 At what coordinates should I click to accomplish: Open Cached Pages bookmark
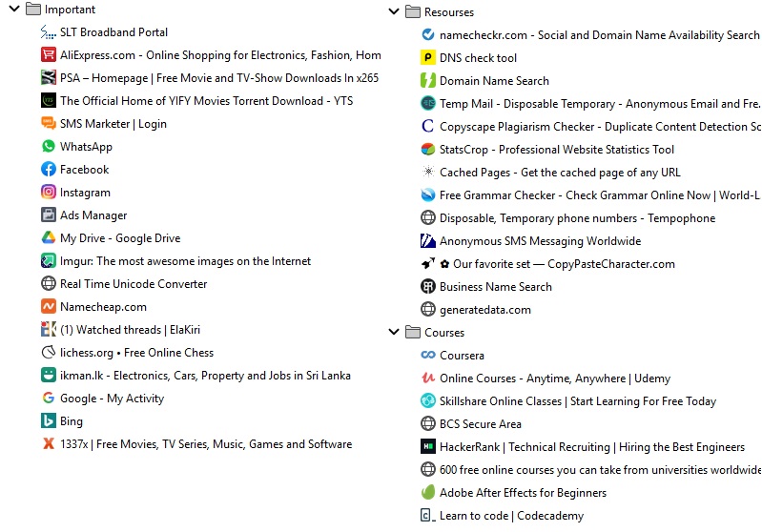560,173
